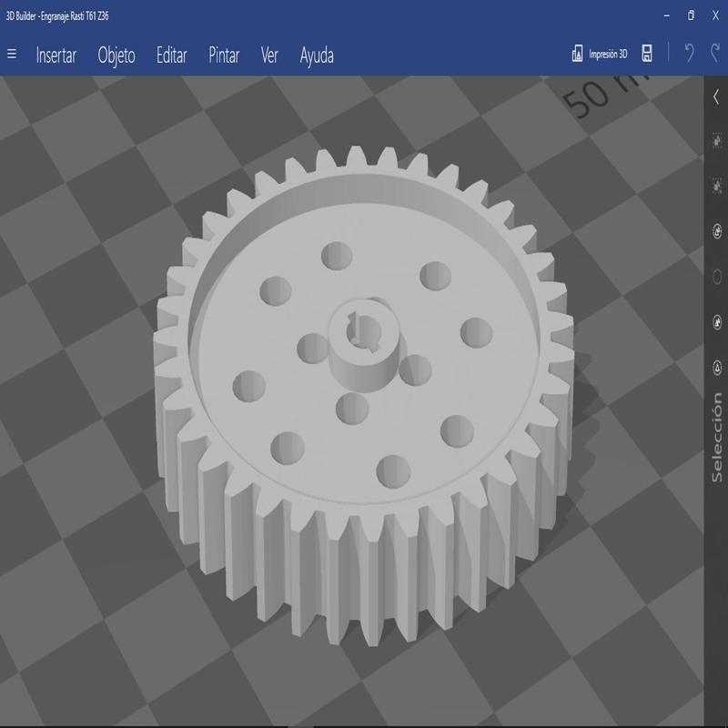
Task: Open the Objeto menu
Action: click(x=116, y=56)
